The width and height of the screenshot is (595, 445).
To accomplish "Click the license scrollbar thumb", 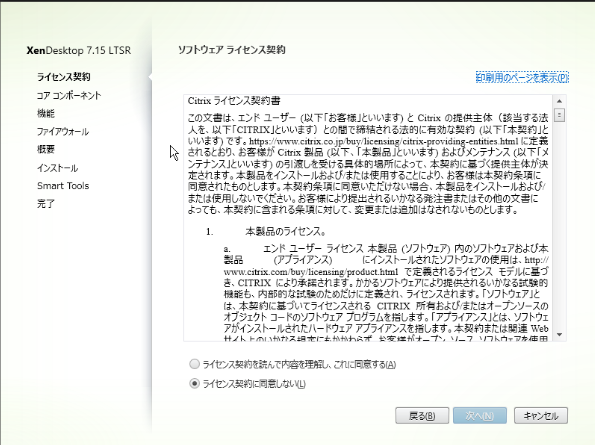I will point(559,115).
